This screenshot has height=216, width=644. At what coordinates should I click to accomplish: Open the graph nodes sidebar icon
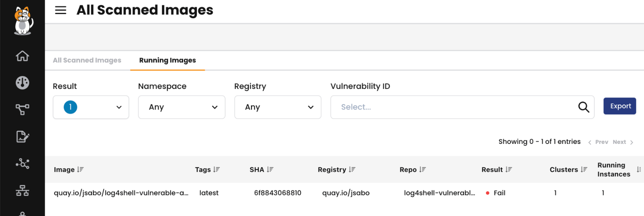pos(23,164)
